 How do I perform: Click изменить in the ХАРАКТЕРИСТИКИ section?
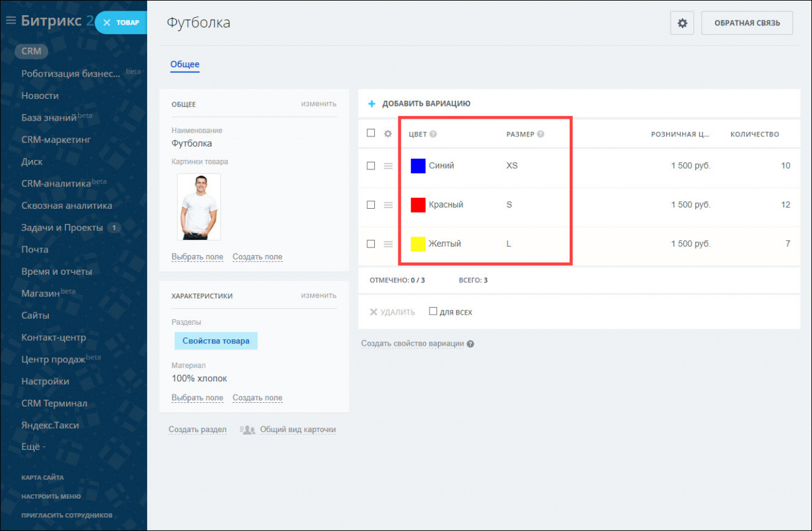[x=318, y=295]
